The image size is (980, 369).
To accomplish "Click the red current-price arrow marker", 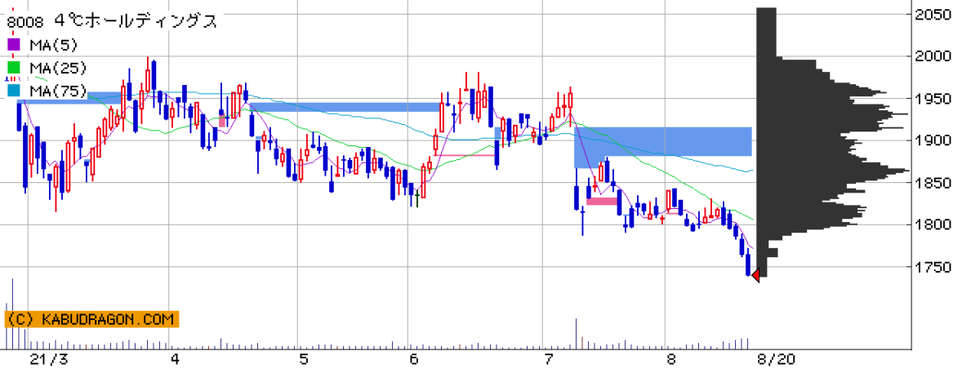I will (755, 275).
